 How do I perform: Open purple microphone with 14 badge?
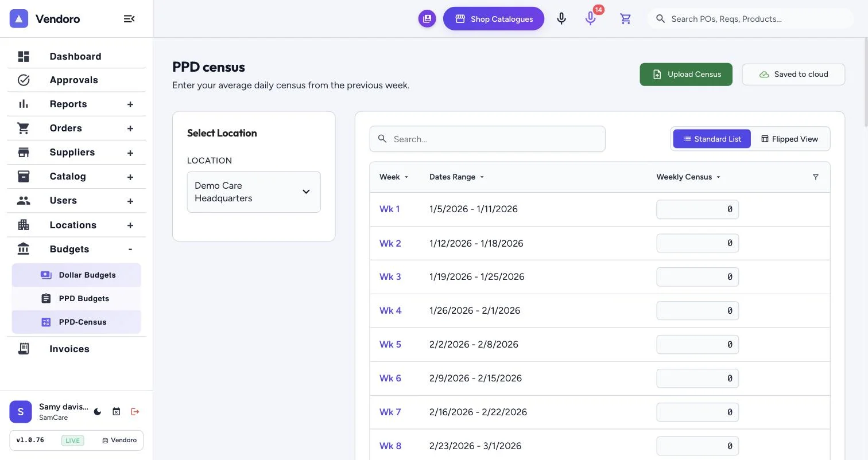pos(590,19)
